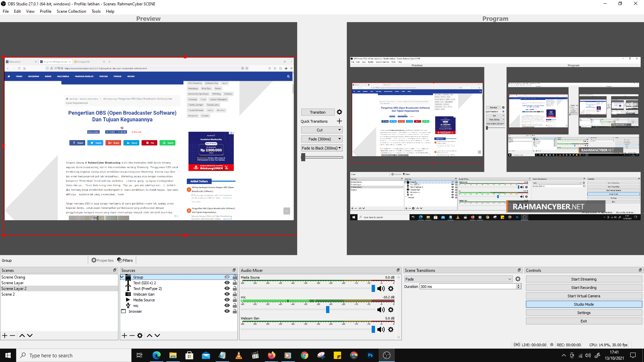Viewport: 644px width, 362px height.
Task: Click the Start Recording button
Action: coord(583,287)
